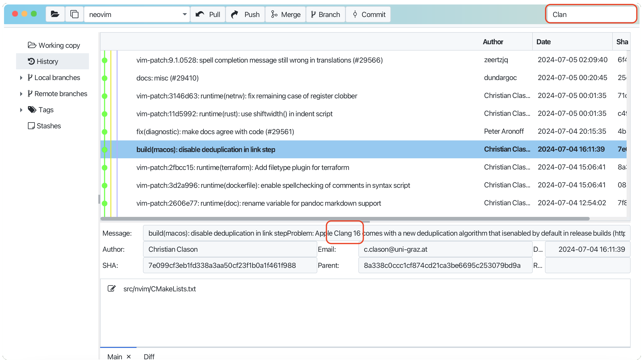Screen dimensions: 644x364
Task: Close the Main tab
Action: [129, 356]
